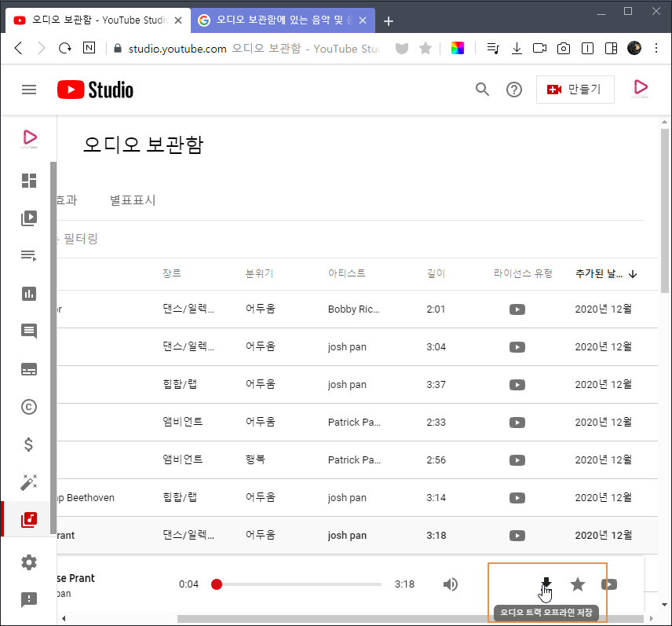Click the browser screenshot camera icon

point(563,48)
